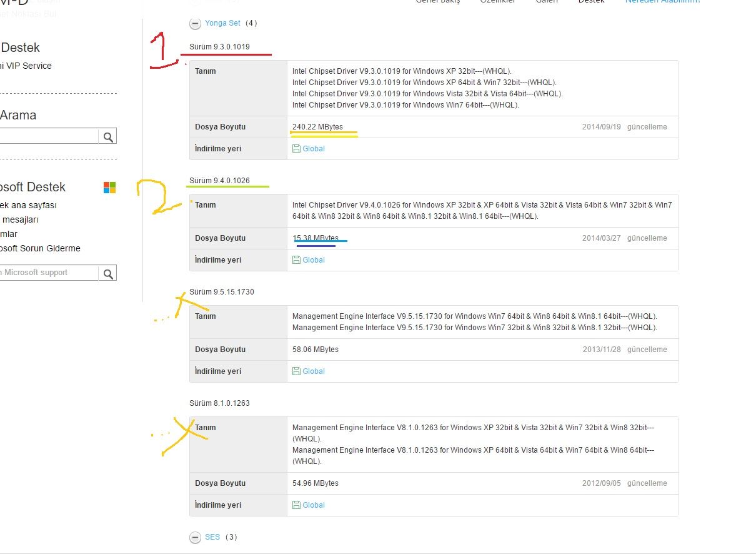Download Global link for 240.22 MBytes driver
Screen dimensions: 756x554
314,149
